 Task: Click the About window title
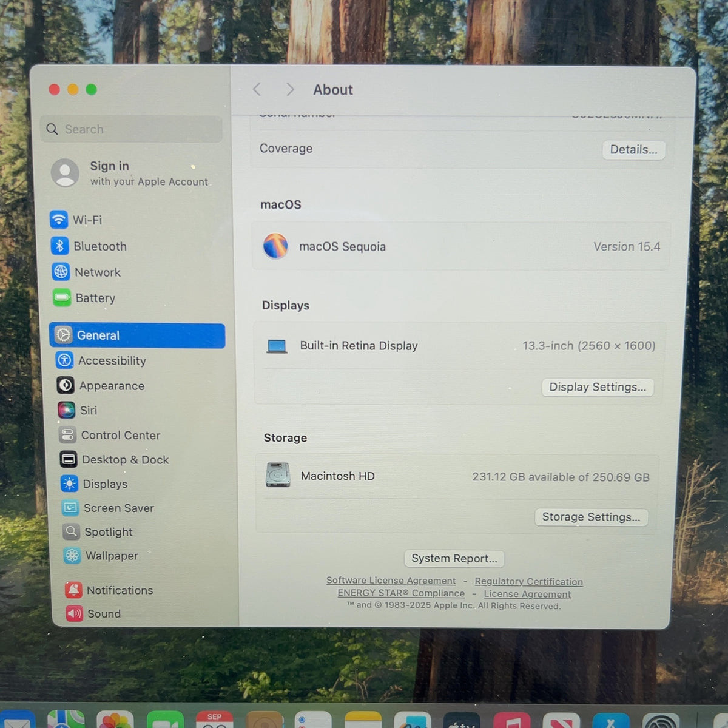pyautogui.click(x=333, y=90)
